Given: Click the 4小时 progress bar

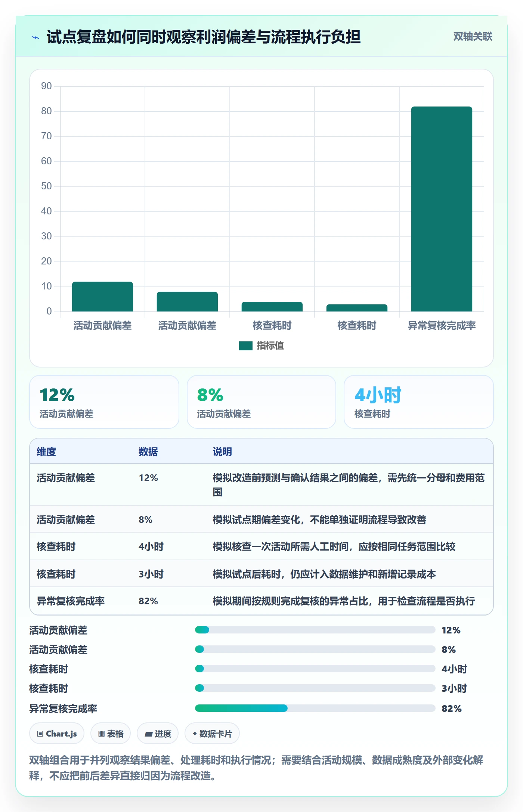Looking at the screenshot, I should [x=315, y=669].
